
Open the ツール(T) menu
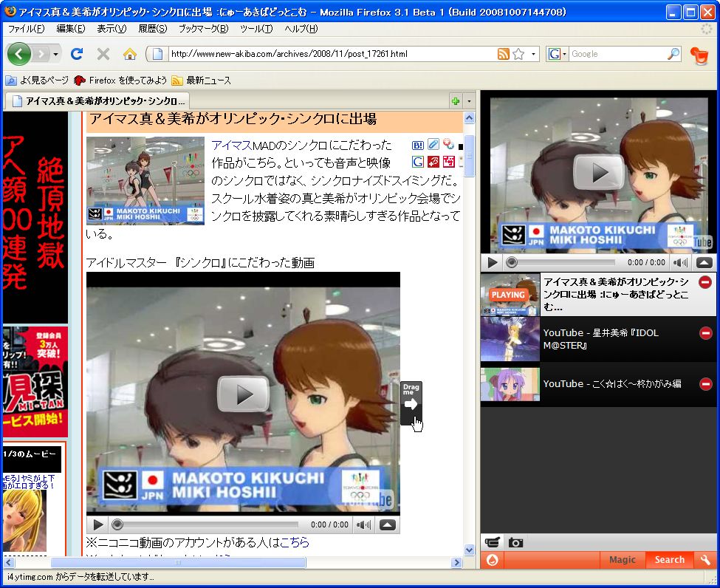(x=256, y=29)
